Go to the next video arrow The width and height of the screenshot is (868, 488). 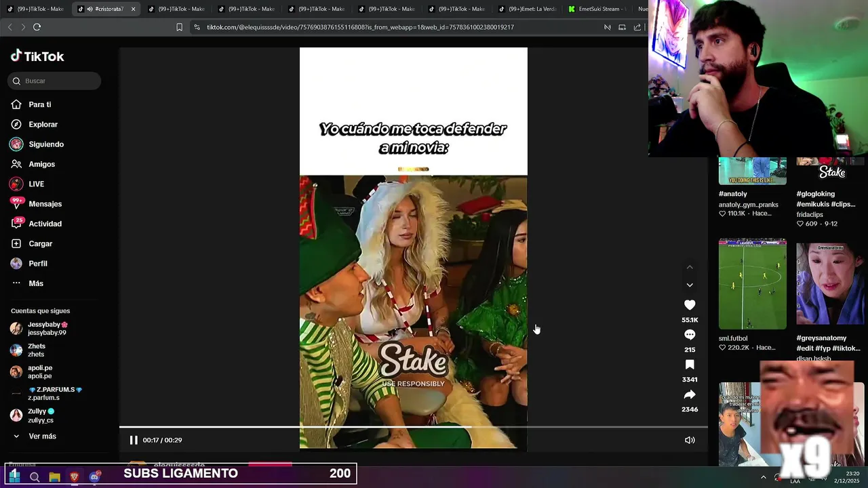point(690,285)
